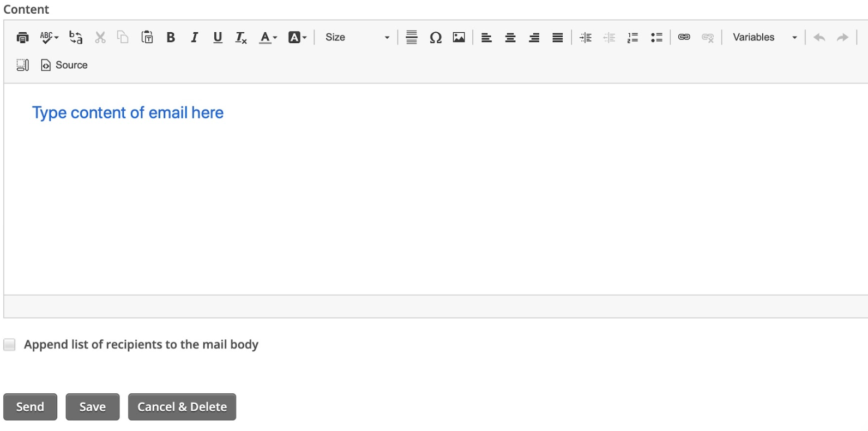The height and width of the screenshot is (431, 868).
Task: Open the Variables dropdown
Action: click(764, 37)
